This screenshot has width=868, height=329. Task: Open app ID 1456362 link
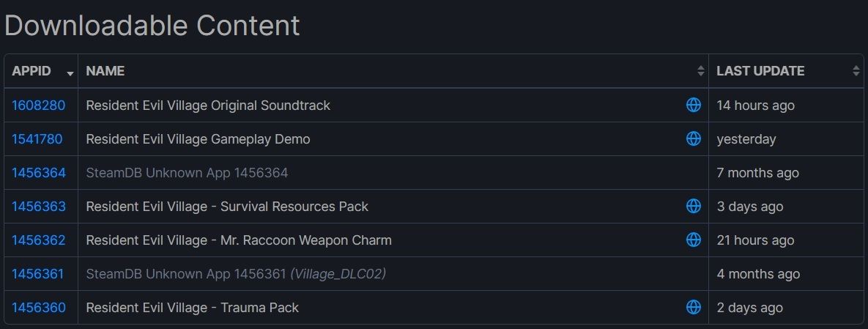(38, 240)
